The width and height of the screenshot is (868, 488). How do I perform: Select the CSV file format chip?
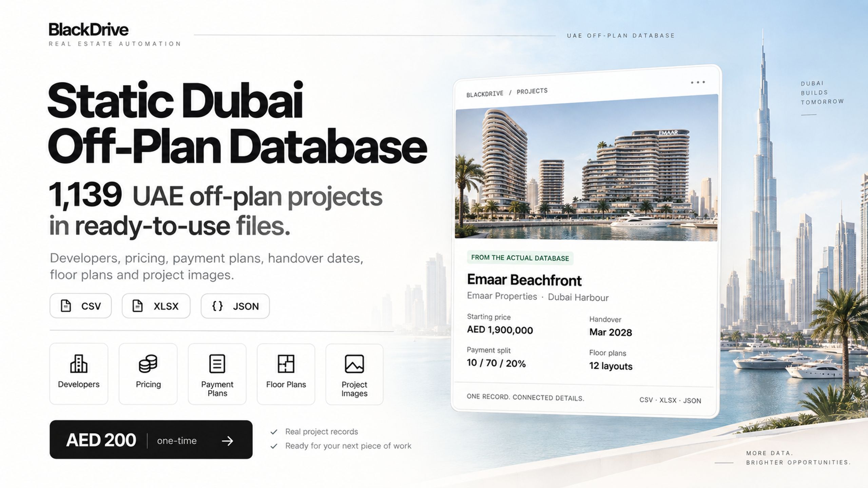coord(80,306)
